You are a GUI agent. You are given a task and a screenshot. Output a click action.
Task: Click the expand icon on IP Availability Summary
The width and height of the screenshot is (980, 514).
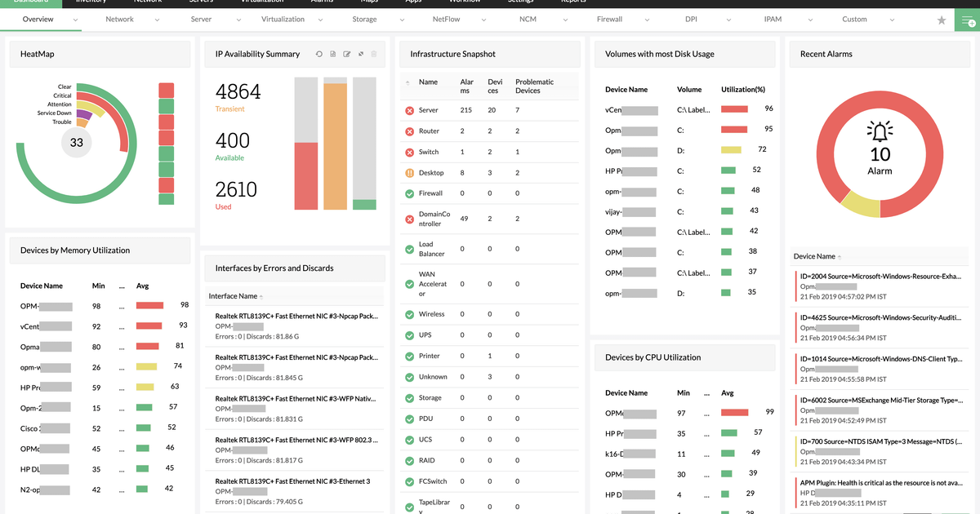click(361, 54)
